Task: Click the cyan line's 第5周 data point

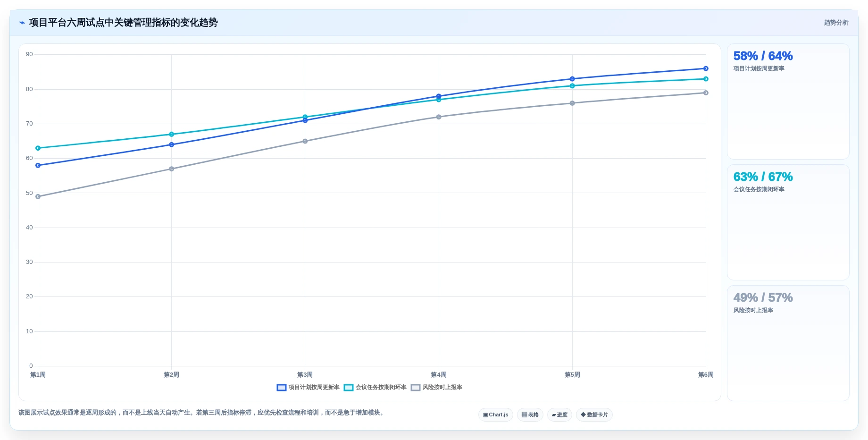Action: click(572, 86)
